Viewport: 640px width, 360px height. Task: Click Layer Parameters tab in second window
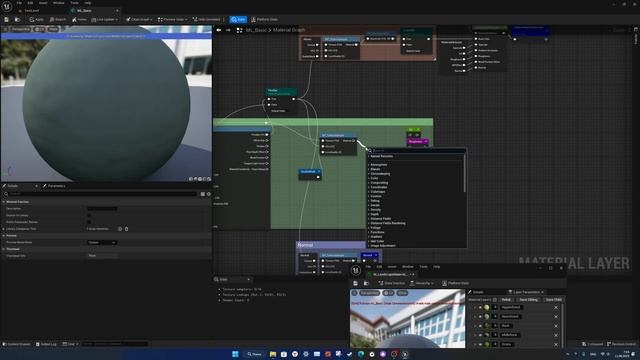click(x=526, y=292)
